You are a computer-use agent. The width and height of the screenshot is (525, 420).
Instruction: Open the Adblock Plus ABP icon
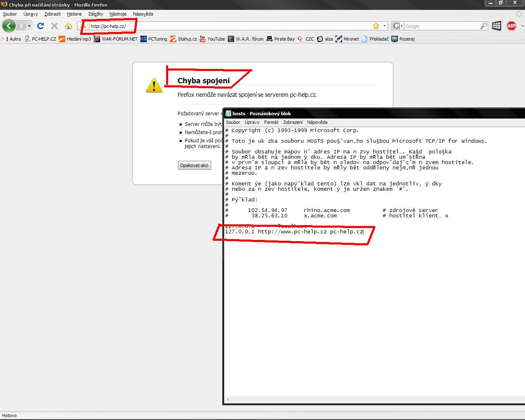click(511, 26)
